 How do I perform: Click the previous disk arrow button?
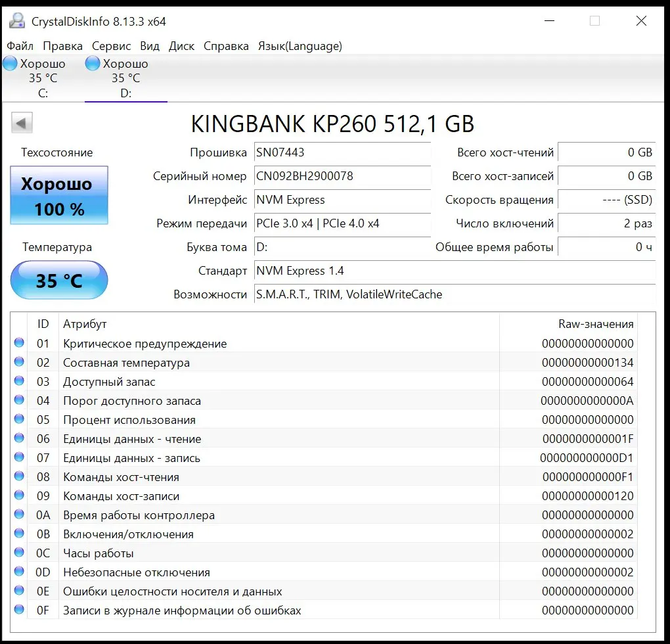22,123
